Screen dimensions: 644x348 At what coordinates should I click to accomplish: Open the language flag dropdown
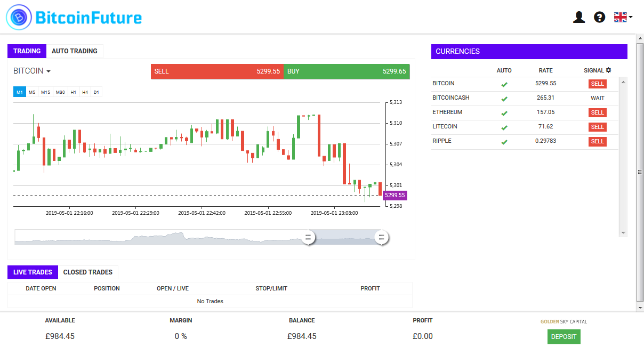[623, 17]
